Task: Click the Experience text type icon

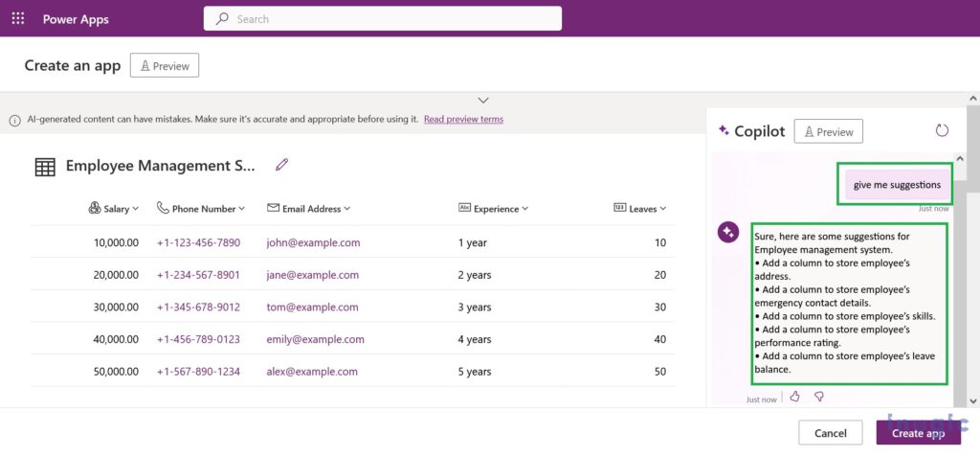Action: point(464,208)
